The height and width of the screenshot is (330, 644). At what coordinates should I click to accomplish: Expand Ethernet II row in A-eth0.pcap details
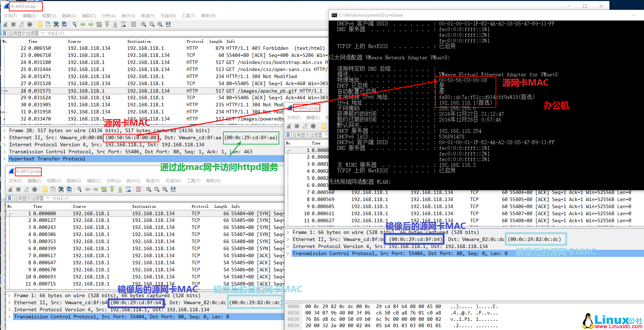click(x=5, y=138)
